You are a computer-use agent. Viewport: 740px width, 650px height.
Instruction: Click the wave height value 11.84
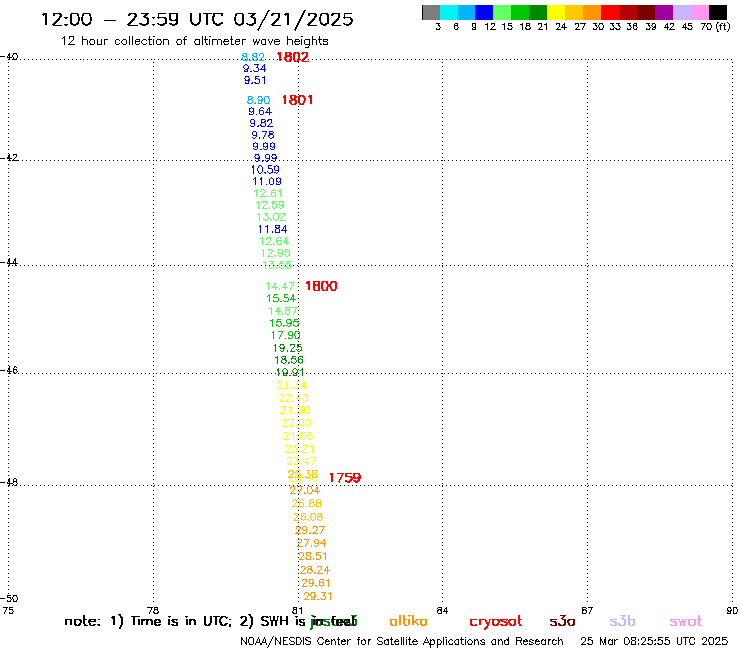tap(272, 229)
